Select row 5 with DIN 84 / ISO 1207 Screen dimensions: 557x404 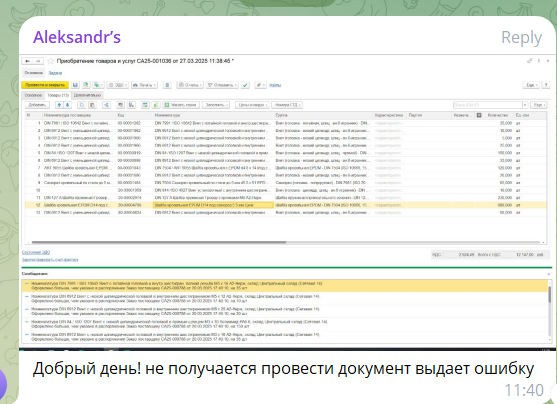click(286, 153)
